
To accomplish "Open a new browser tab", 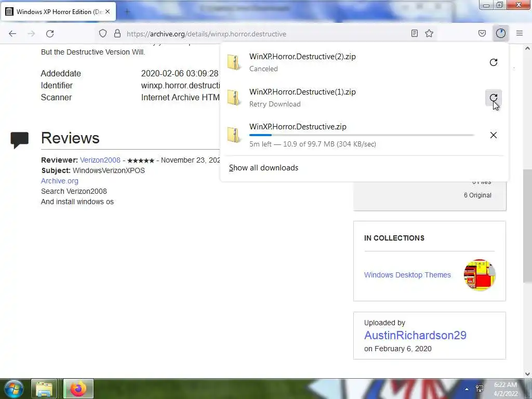I will click(x=127, y=11).
